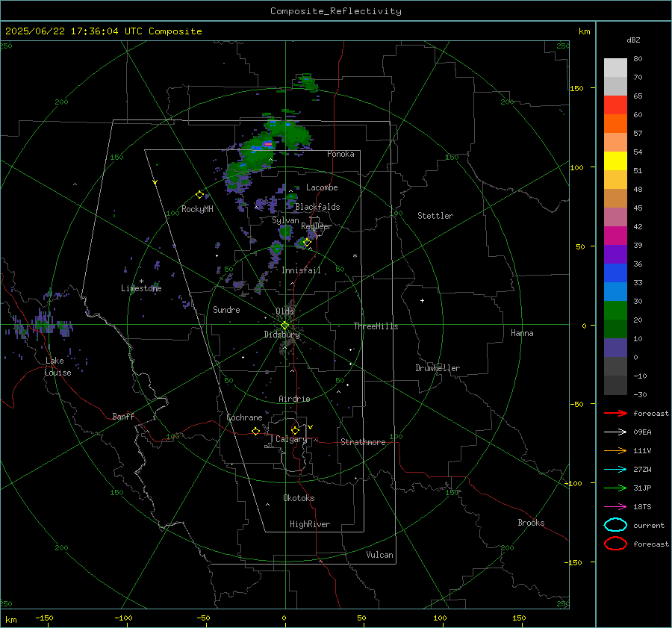
Task: Click the green 30–20 dBZ swatch
Action: click(615, 311)
